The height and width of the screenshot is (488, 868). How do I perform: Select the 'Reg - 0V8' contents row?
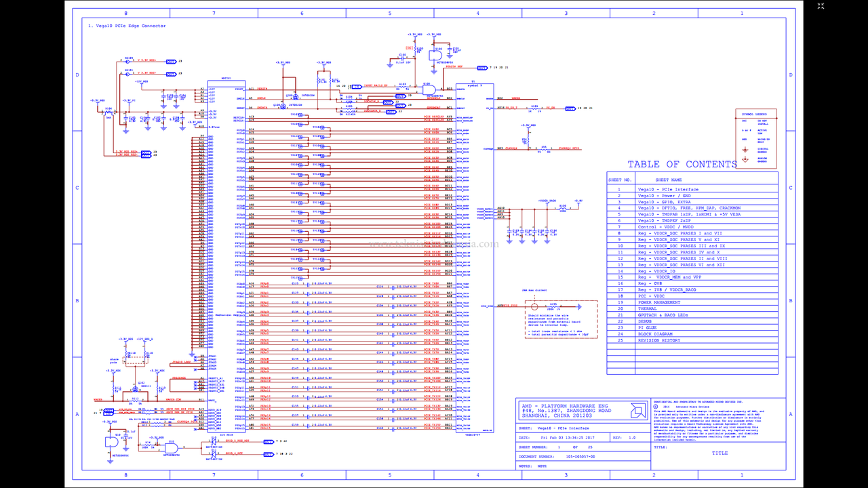(x=692, y=283)
